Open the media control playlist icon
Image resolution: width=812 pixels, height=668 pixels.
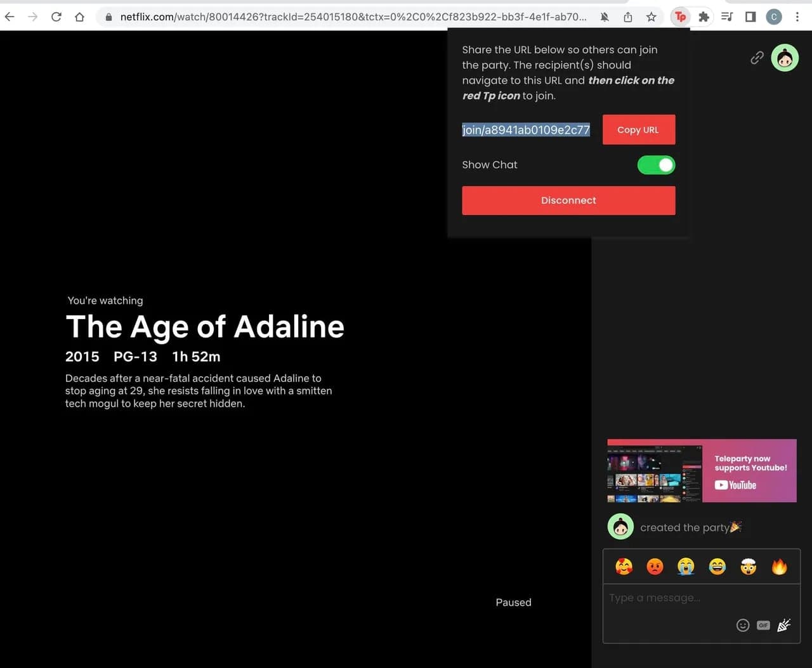(x=727, y=17)
